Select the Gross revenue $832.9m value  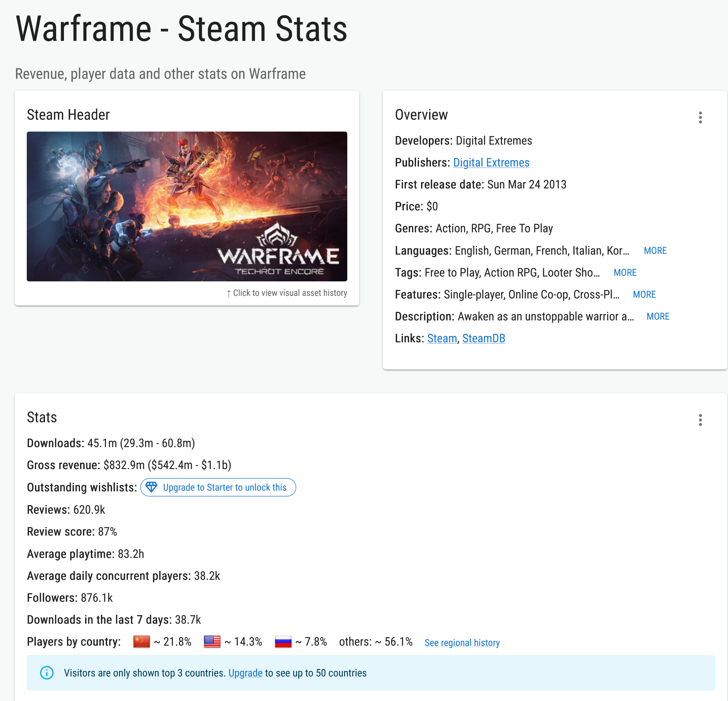124,465
